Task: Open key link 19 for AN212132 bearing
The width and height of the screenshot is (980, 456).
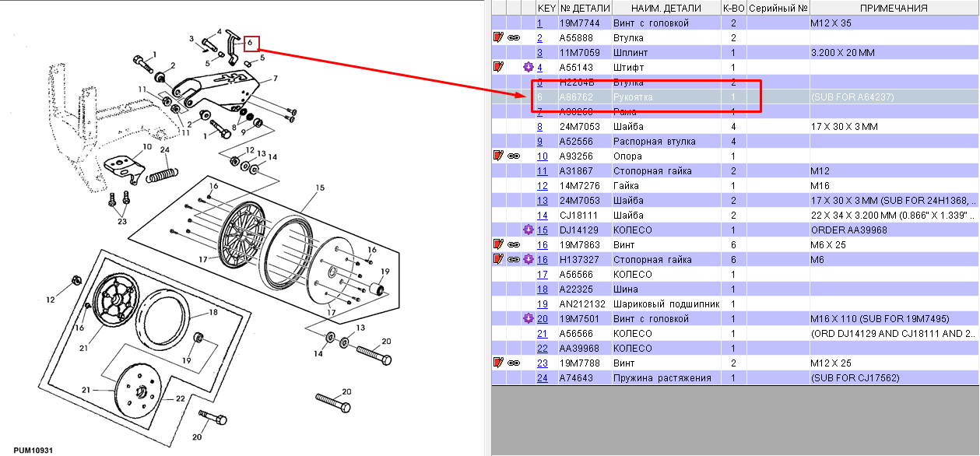Action: 543,303
